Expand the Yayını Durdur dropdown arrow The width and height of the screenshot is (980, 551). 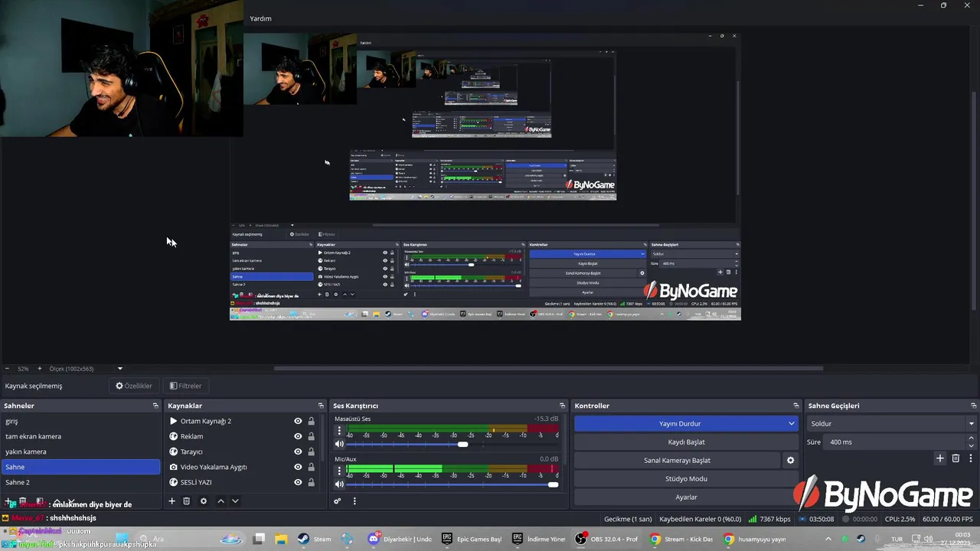tap(792, 423)
